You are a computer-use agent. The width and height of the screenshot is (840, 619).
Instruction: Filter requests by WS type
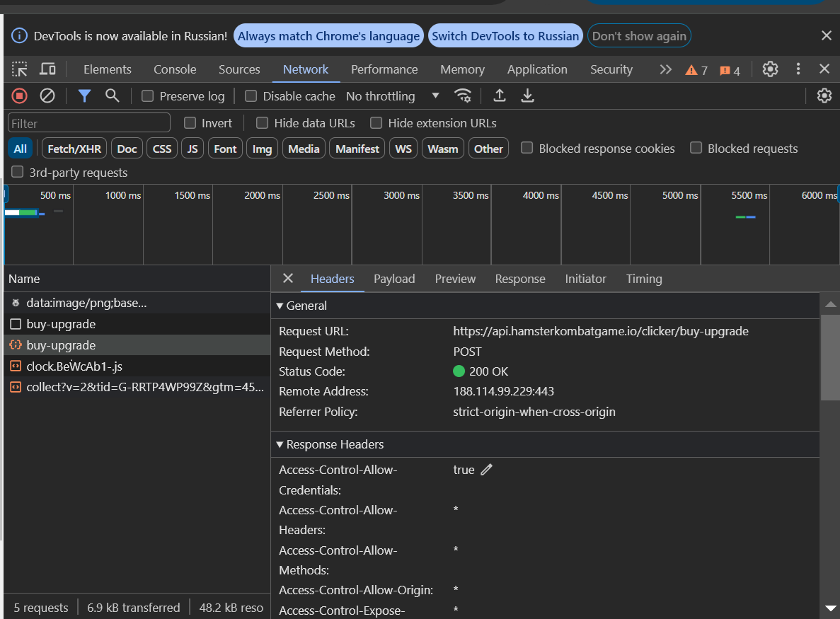click(403, 149)
